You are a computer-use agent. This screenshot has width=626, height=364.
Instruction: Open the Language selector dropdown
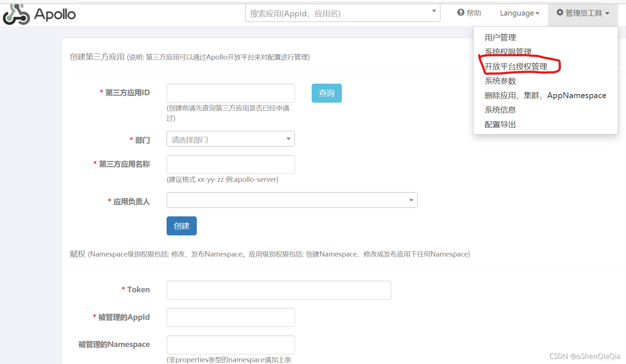click(519, 13)
